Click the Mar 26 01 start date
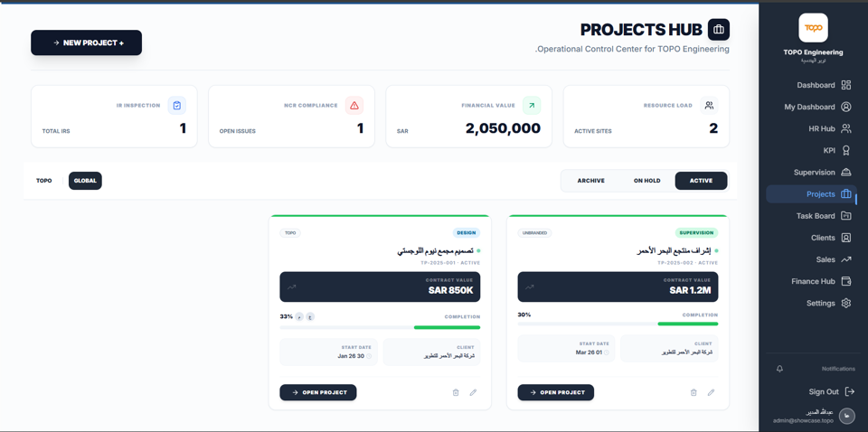868x432 pixels. [x=589, y=352]
